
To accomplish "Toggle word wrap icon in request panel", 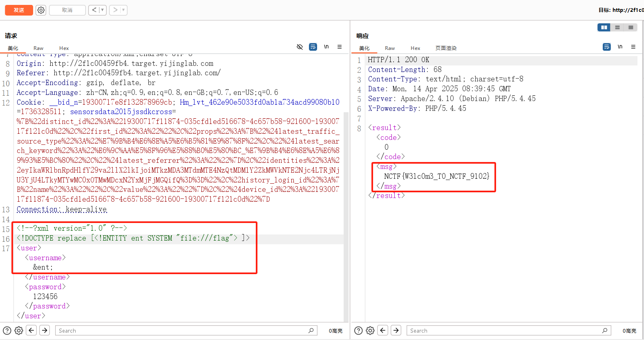I will (x=313, y=47).
